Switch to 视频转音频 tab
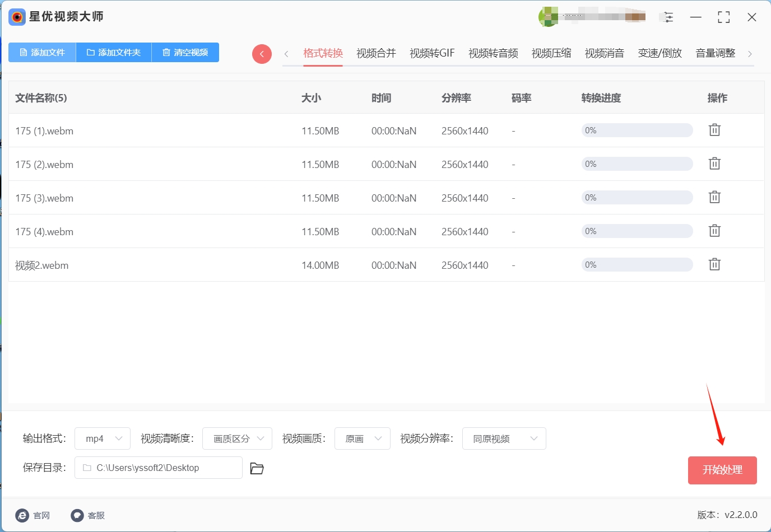 [493, 53]
